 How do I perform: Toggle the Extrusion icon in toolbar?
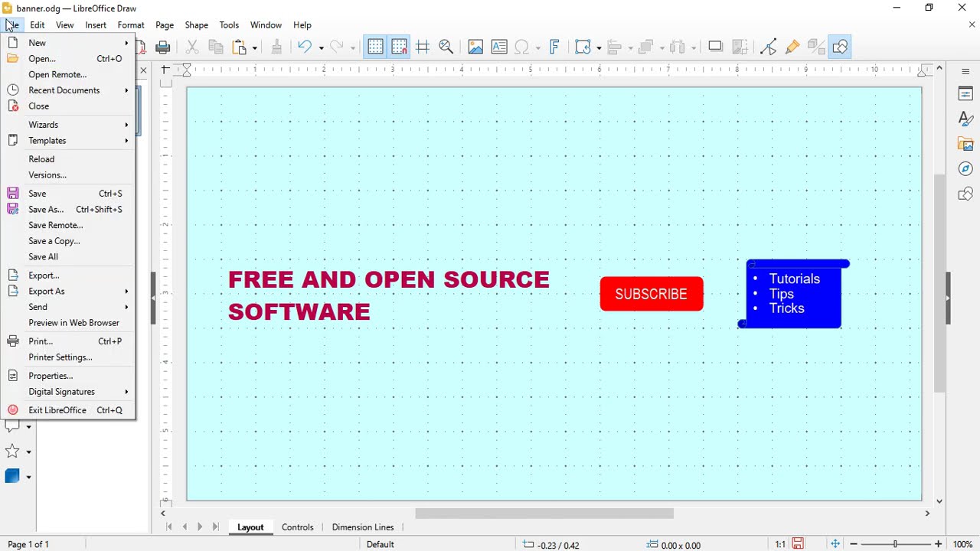[816, 47]
